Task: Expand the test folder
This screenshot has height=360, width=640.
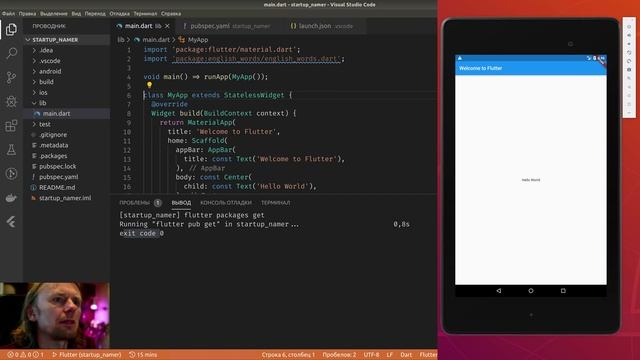Action: tap(45, 124)
